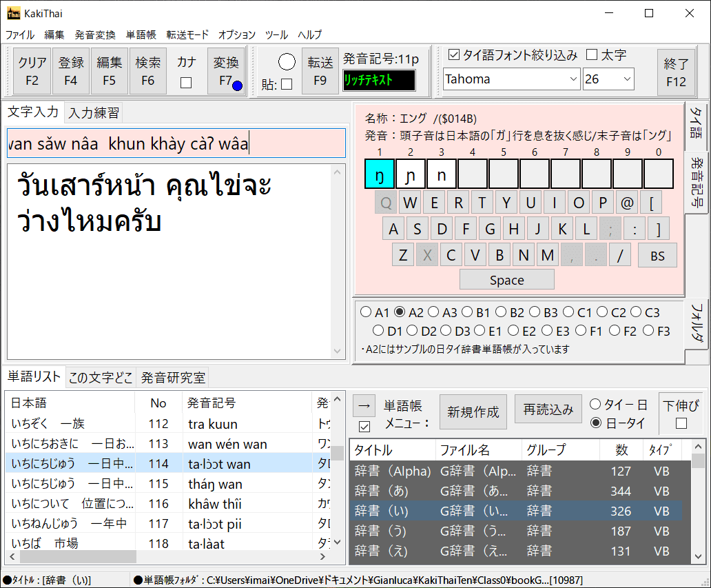Switch to the 入力練習 tab

(x=94, y=112)
